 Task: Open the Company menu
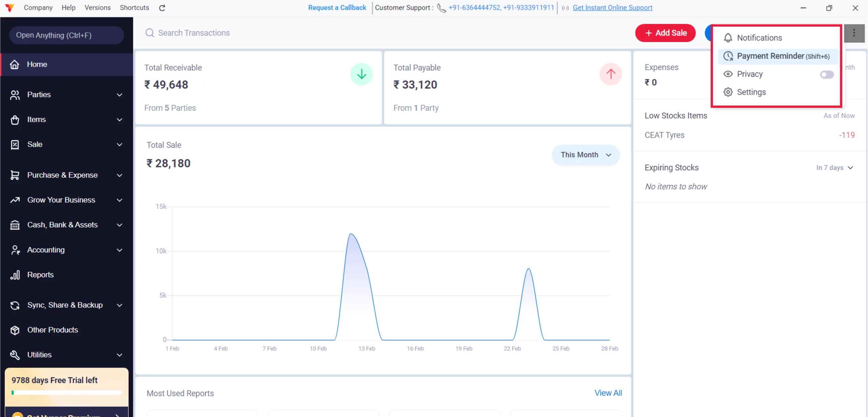(38, 8)
